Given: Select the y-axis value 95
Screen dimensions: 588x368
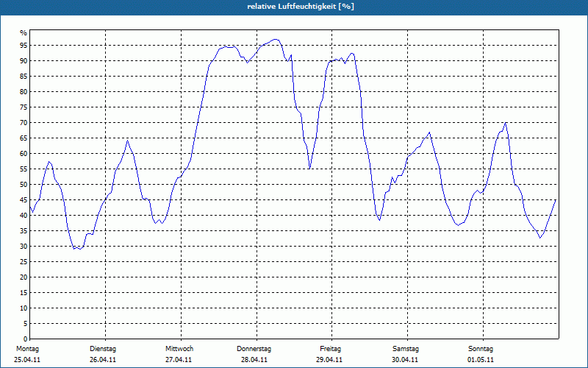Looking at the screenshot, I should [24, 46].
